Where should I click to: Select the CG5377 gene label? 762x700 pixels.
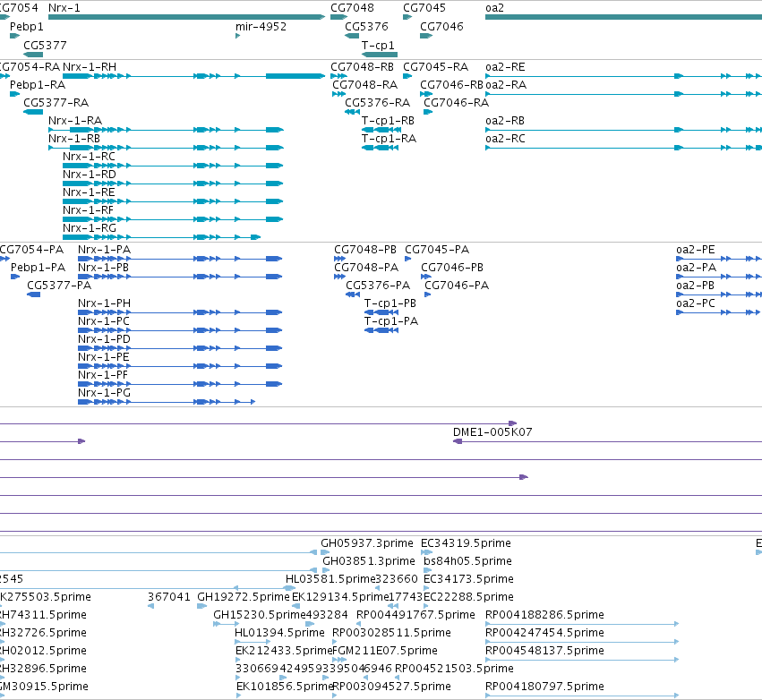click(x=45, y=45)
